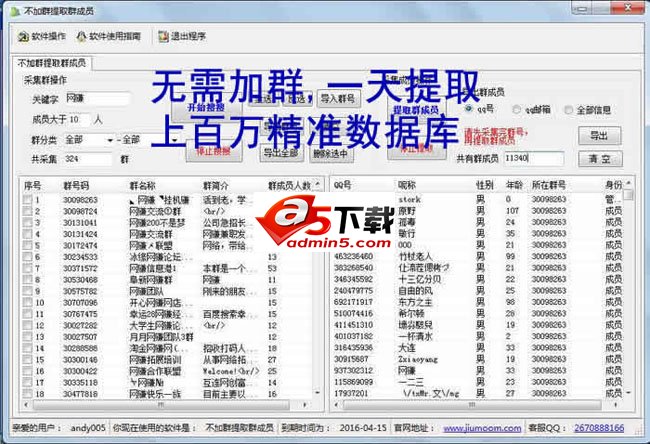
Task: Click the group list horizontal scrollbar
Action: (x=161, y=405)
